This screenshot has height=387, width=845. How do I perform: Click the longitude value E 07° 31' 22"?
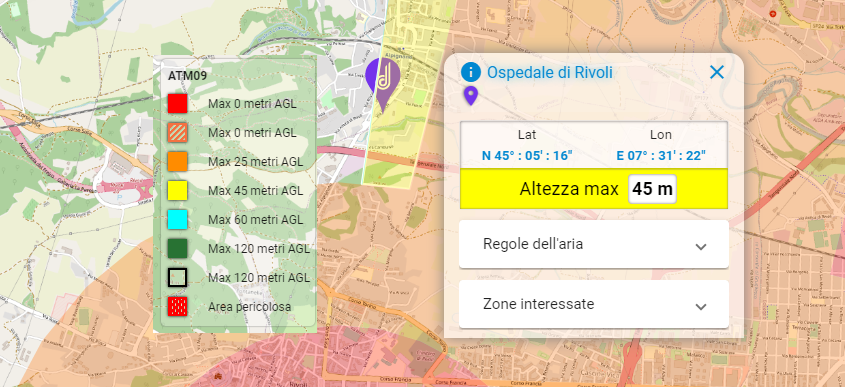661,156
